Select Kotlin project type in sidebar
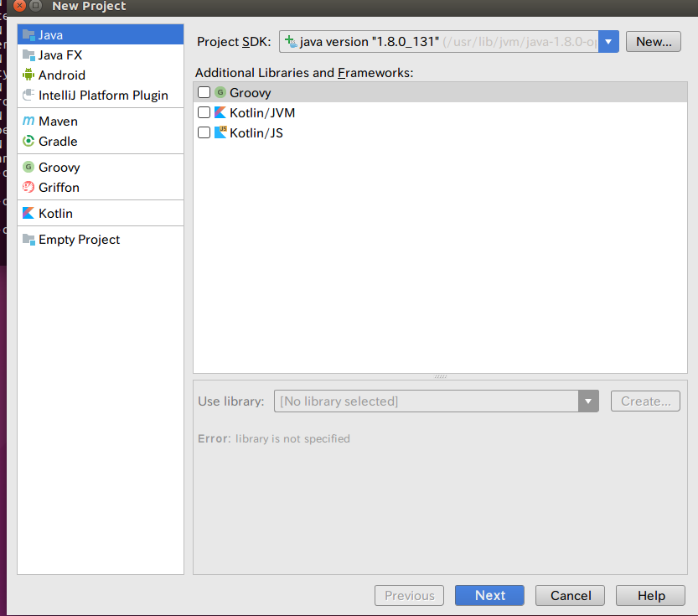This screenshot has height=616, width=698. pyautogui.click(x=101, y=213)
